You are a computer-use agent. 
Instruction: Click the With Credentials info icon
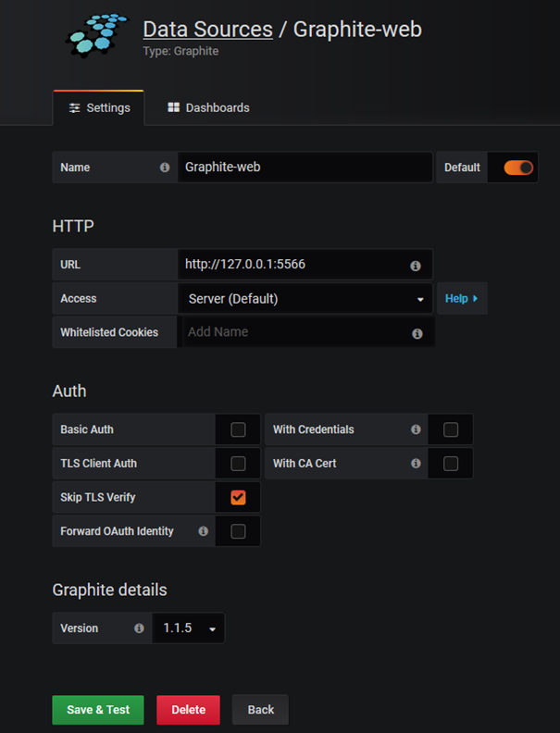(x=416, y=429)
